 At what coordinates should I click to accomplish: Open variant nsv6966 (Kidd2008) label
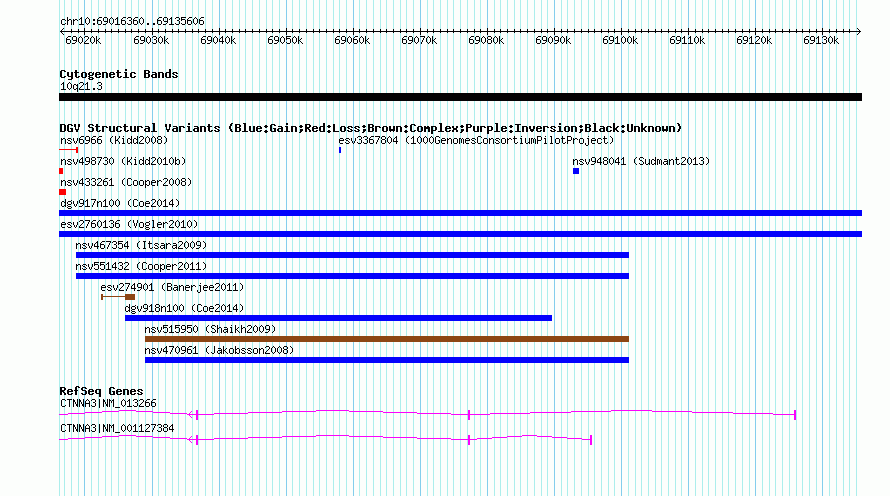pos(114,140)
